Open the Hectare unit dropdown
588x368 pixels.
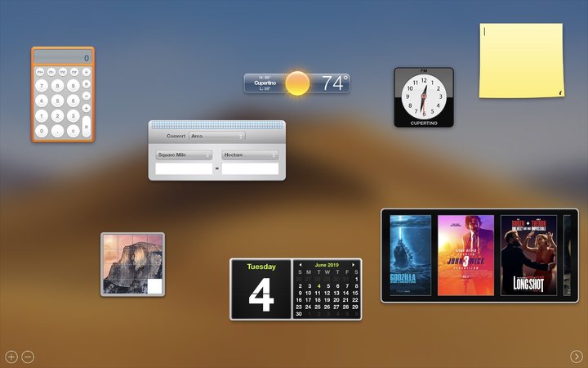pyautogui.click(x=250, y=155)
